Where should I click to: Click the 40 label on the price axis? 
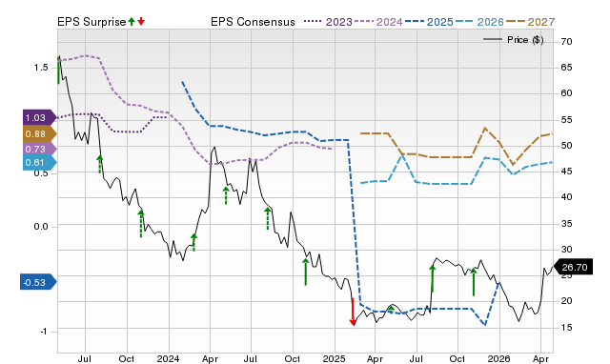(x=567, y=197)
